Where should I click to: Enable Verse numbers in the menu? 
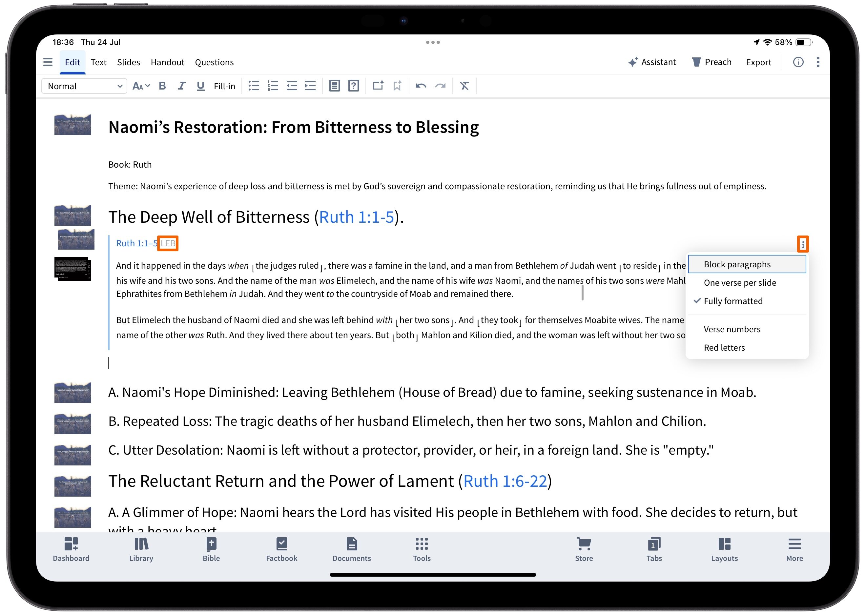(x=732, y=329)
